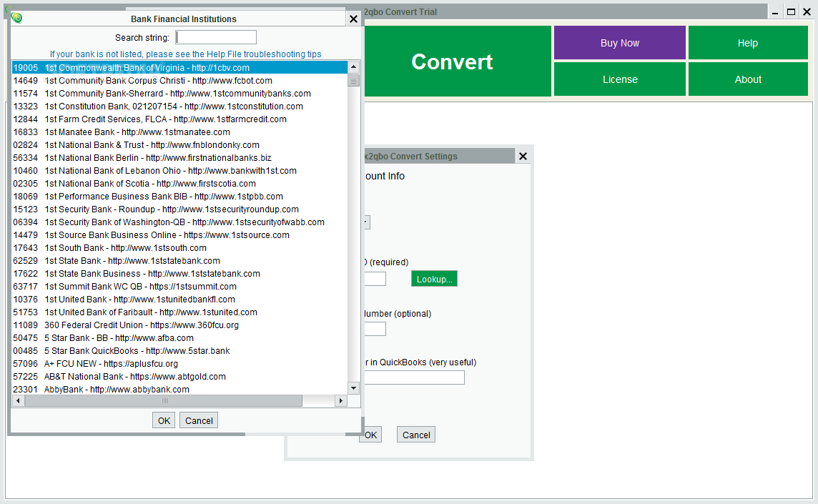Screen dimensions: 818x504
Task: Click the Lookup... button
Action: tap(434, 279)
